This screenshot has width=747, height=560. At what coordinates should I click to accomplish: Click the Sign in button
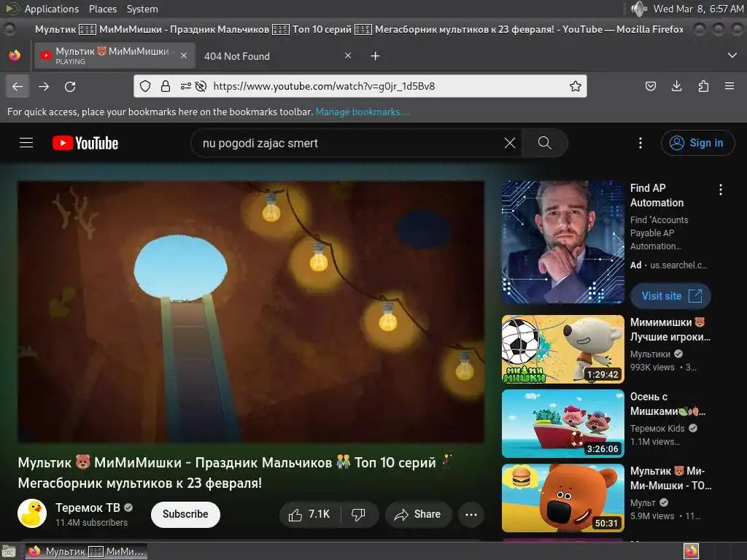[x=697, y=143]
